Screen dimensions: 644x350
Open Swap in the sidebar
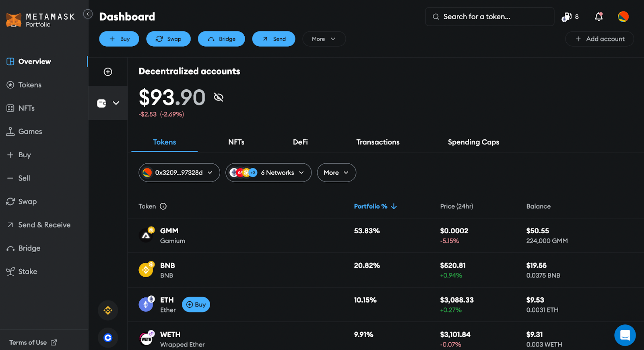27,202
